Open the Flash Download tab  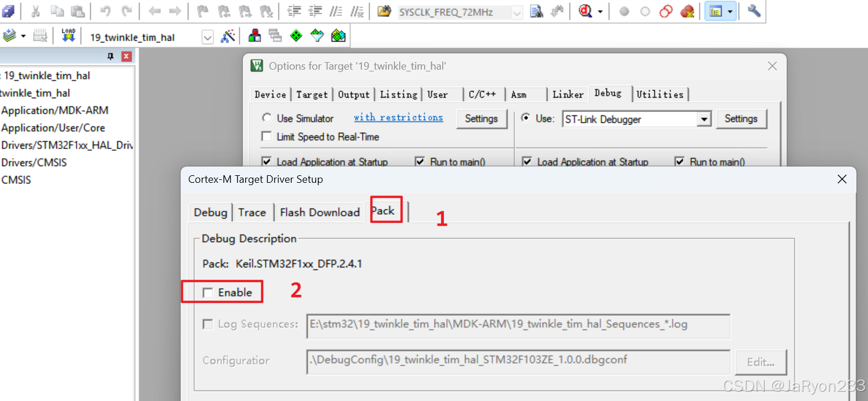320,212
